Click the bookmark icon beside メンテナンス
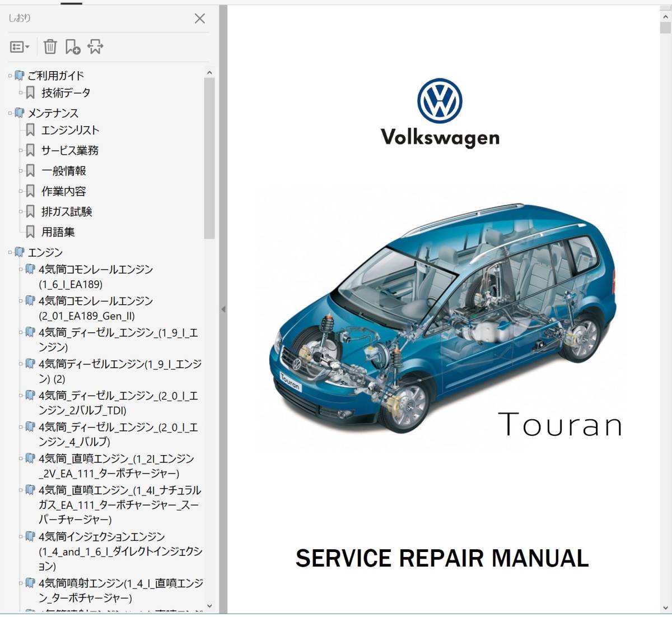 tap(19, 113)
